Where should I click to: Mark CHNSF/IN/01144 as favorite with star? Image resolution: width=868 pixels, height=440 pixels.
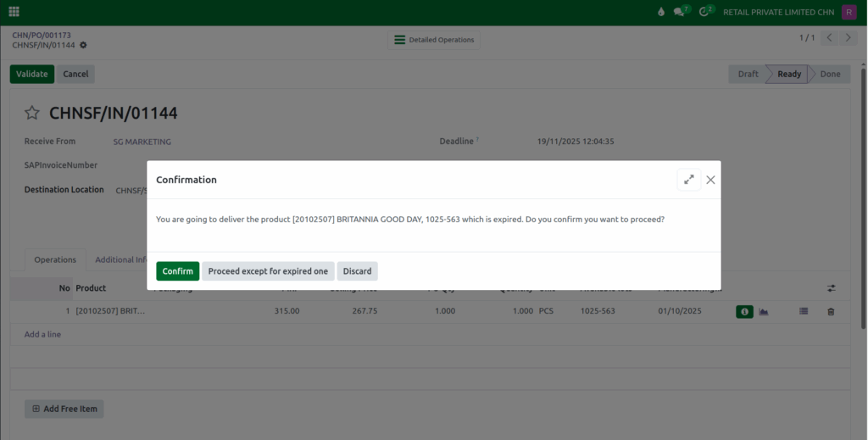(x=32, y=113)
